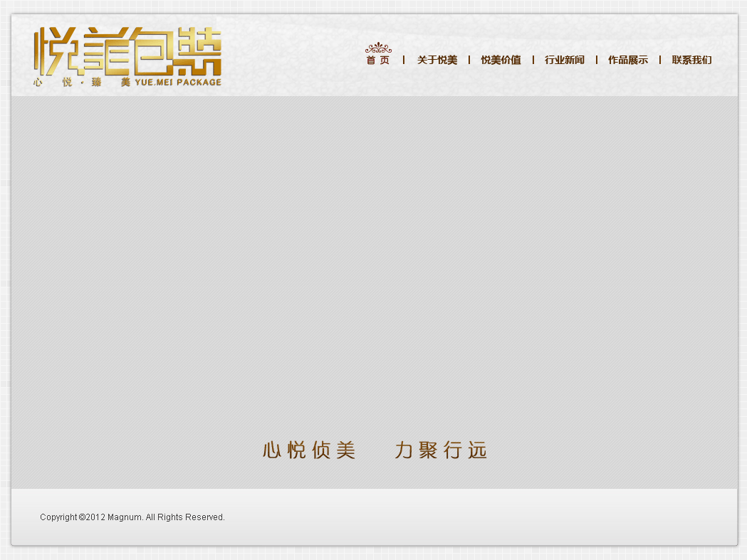Select the 悦美价值 menu item
The image size is (747, 560).
[501, 60]
